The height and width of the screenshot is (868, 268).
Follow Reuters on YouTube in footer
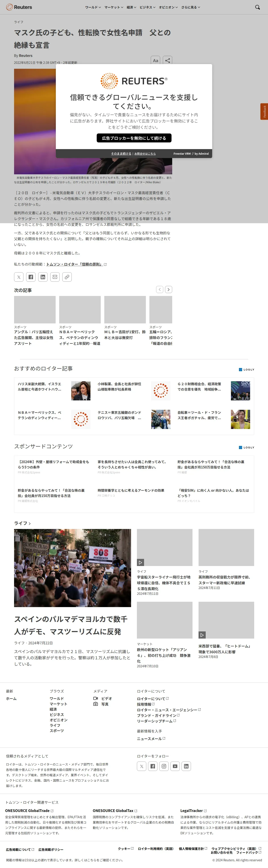[x=175, y=766]
